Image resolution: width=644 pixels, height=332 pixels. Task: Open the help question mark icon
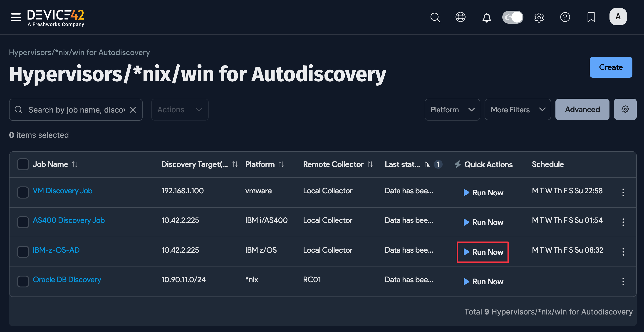(565, 17)
